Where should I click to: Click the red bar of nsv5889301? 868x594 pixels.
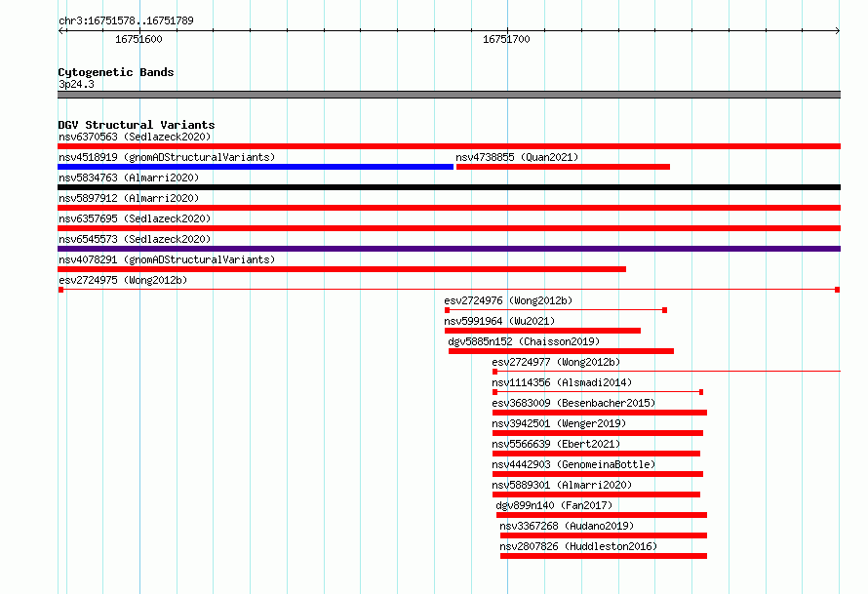596,495
